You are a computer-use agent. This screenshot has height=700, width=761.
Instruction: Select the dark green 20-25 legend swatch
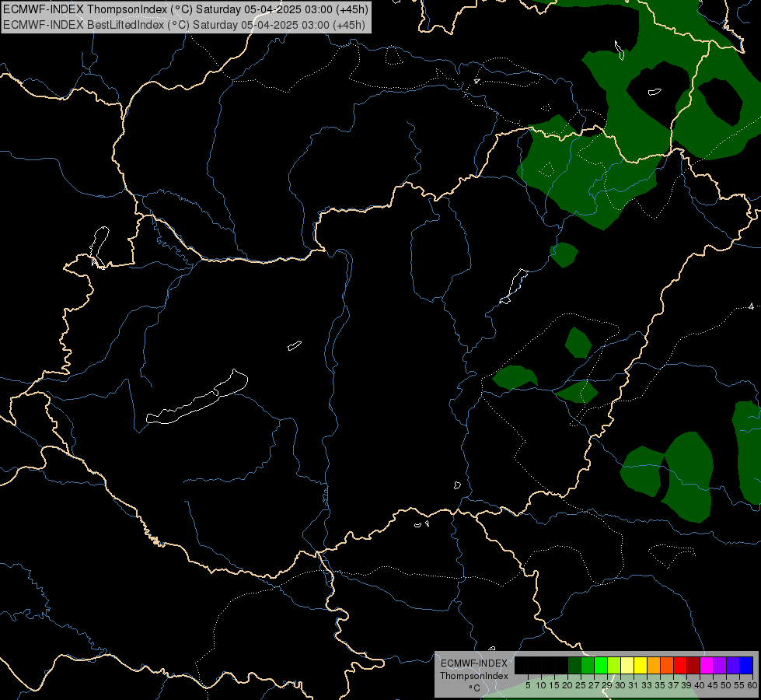click(574, 665)
